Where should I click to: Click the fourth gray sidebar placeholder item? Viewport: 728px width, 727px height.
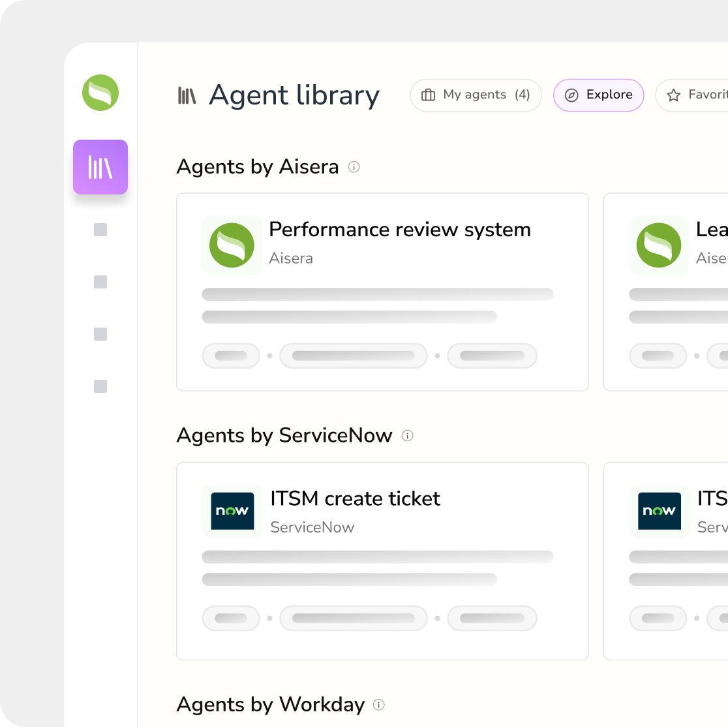pyautogui.click(x=100, y=386)
